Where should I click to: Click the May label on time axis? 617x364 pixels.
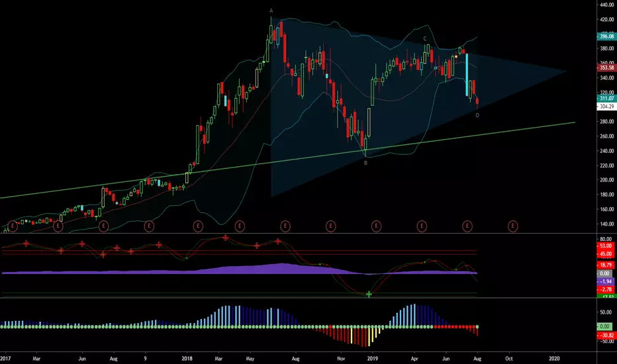click(x=250, y=359)
